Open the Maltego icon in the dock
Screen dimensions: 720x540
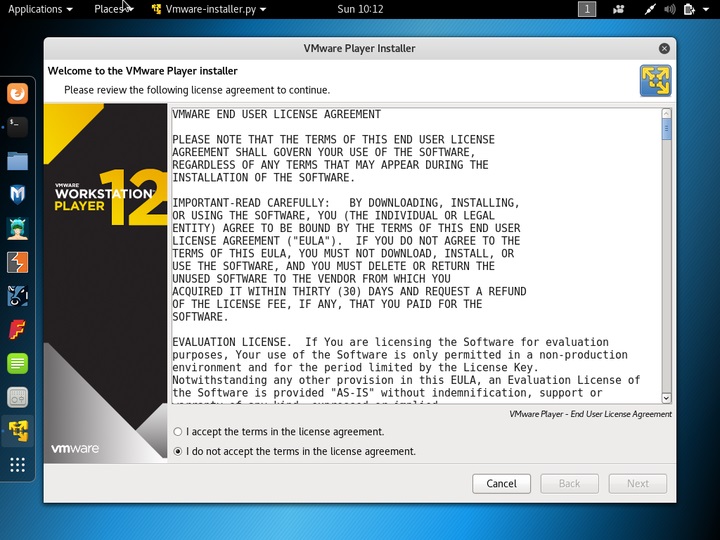click(17, 296)
